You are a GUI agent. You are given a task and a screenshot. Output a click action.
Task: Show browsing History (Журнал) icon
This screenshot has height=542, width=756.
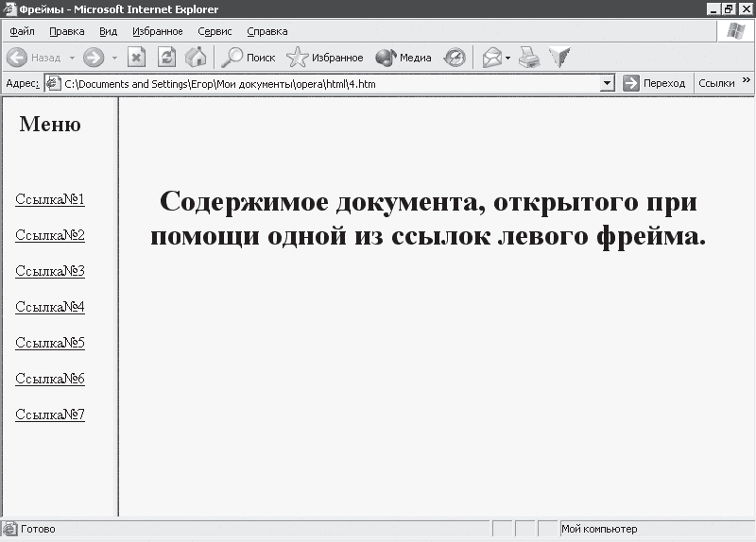(x=455, y=58)
